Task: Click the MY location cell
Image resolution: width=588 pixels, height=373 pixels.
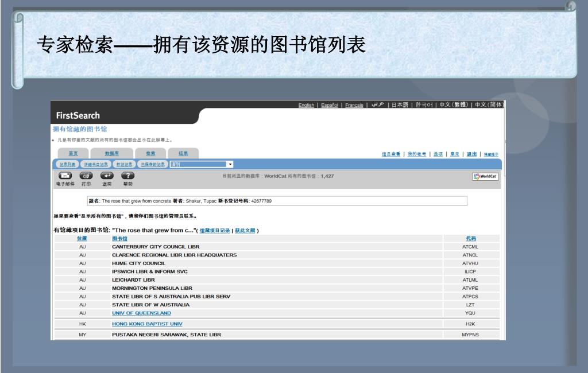Action: (x=83, y=335)
